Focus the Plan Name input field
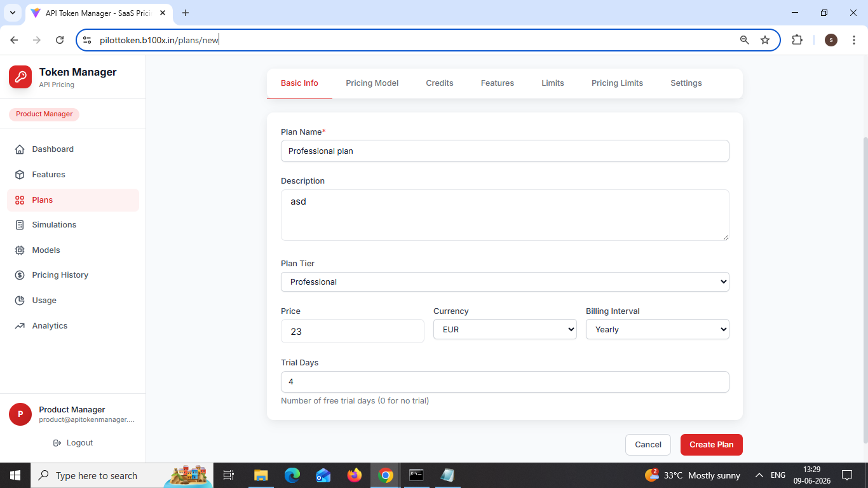Image resolution: width=868 pixels, height=488 pixels. point(505,151)
